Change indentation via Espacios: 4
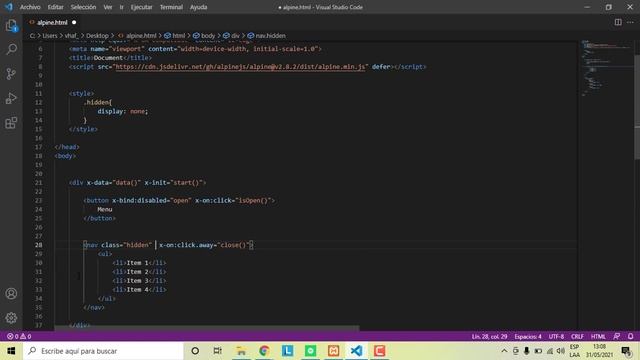 pos(528,336)
